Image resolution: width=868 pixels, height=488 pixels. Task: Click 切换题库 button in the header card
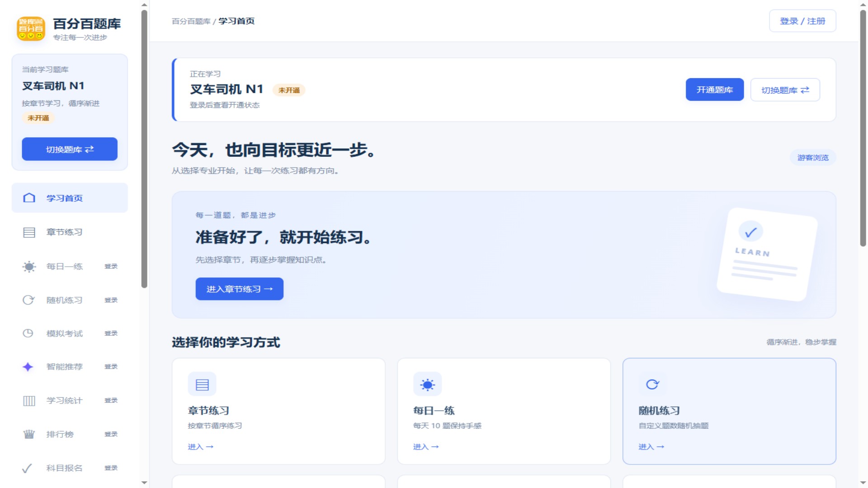point(785,90)
